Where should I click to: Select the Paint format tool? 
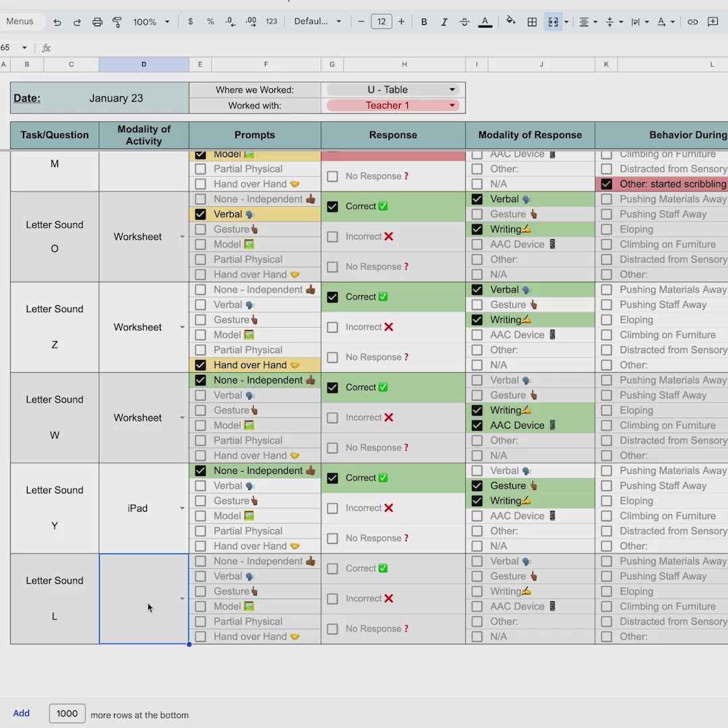117,22
